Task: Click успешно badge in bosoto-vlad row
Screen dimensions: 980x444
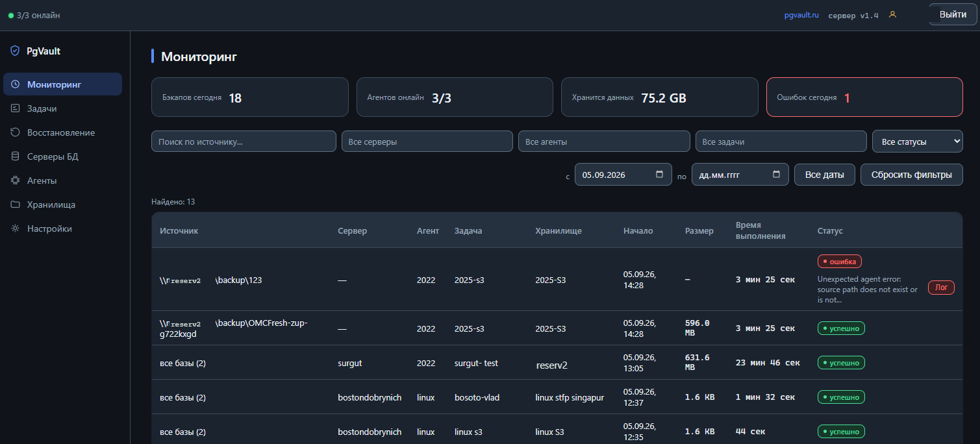Action: pos(841,397)
